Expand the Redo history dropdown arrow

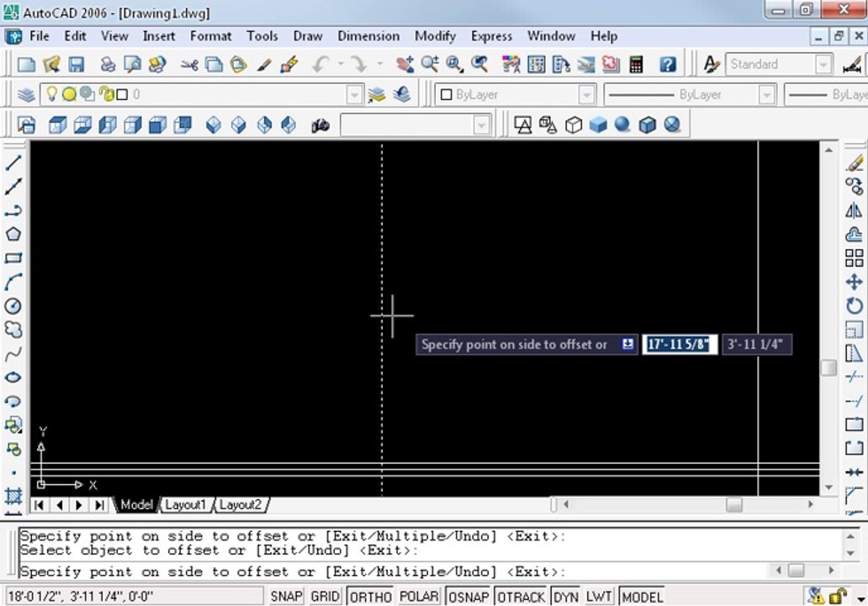(x=380, y=64)
